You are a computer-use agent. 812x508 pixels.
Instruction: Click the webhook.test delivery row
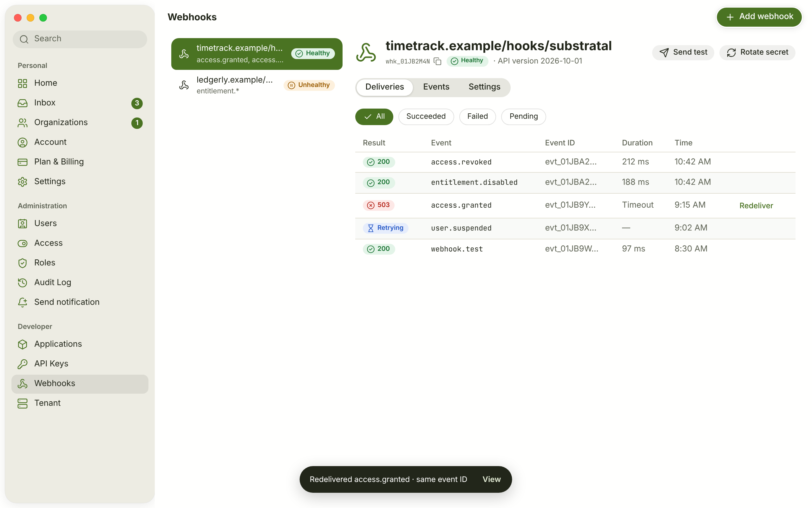tap(575, 249)
